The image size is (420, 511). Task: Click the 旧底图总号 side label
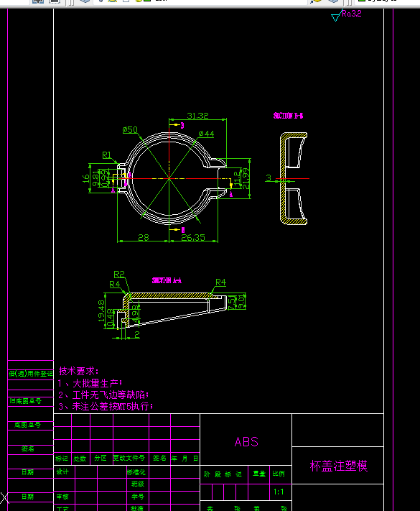[x=25, y=401]
